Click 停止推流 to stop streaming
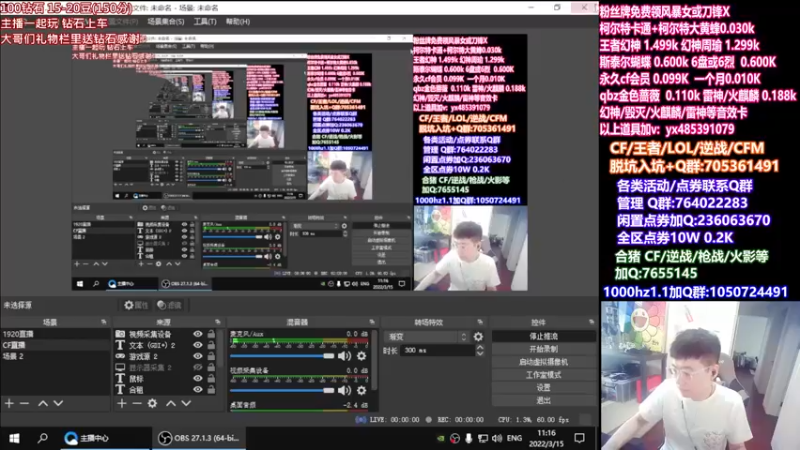This screenshot has width=800, height=450. click(543, 337)
